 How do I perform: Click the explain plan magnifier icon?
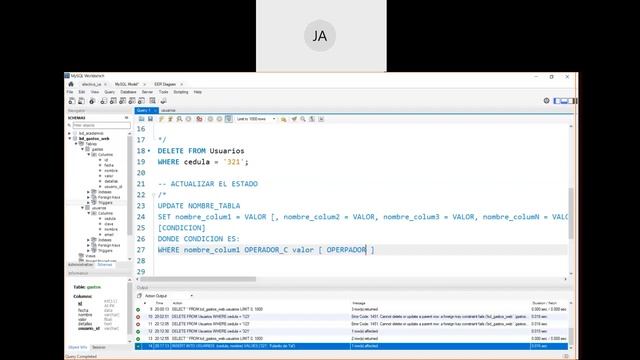tap(179, 119)
